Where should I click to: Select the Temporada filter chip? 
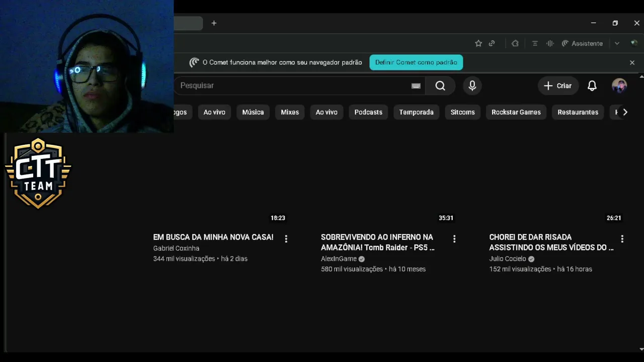pos(416,112)
